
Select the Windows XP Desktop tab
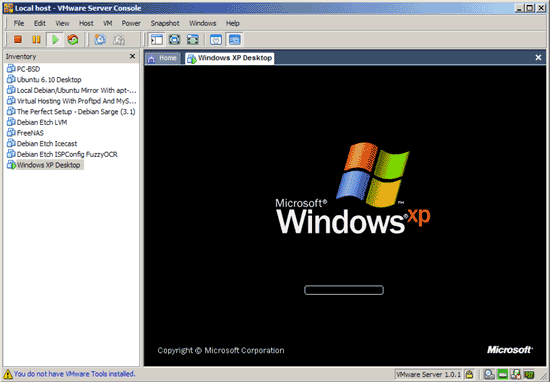[x=230, y=58]
